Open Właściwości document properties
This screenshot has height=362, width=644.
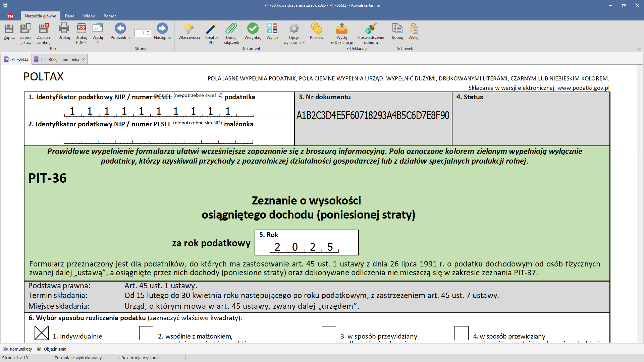pyautogui.click(x=189, y=32)
